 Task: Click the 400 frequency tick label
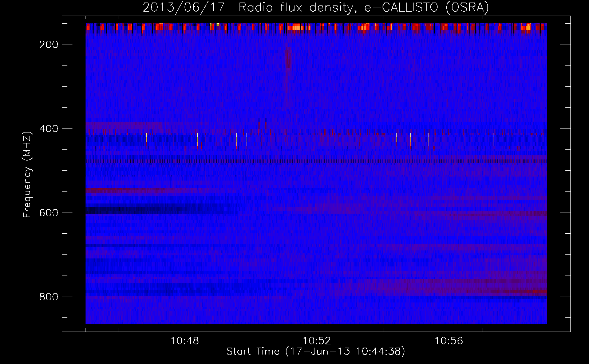tap(49, 129)
